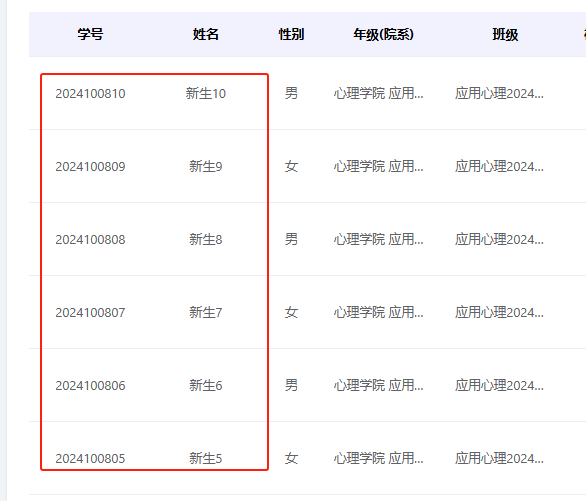Select student ID 2024100810
This screenshot has height=501, width=586.
(90, 93)
